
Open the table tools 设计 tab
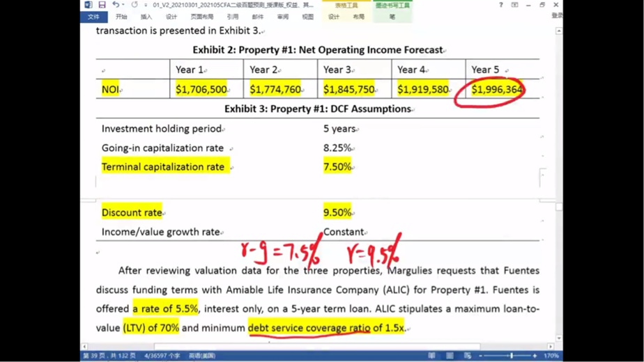point(334,17)
